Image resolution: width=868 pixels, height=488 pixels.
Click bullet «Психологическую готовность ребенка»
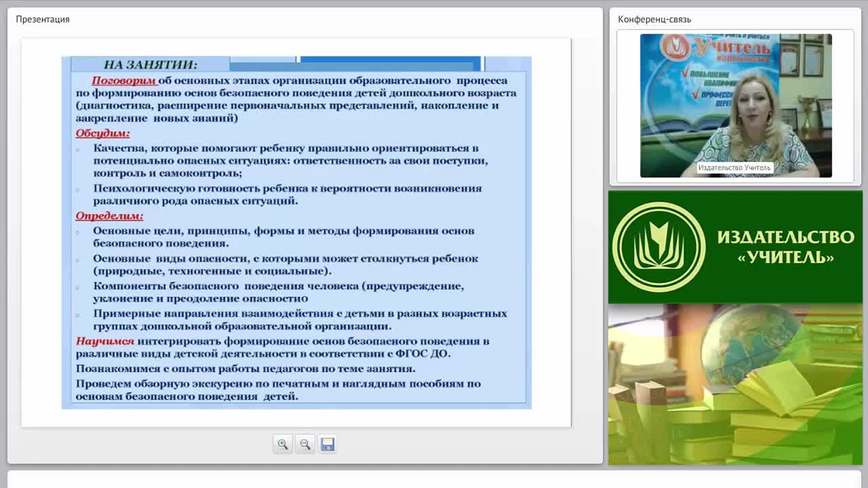point(288,195)
